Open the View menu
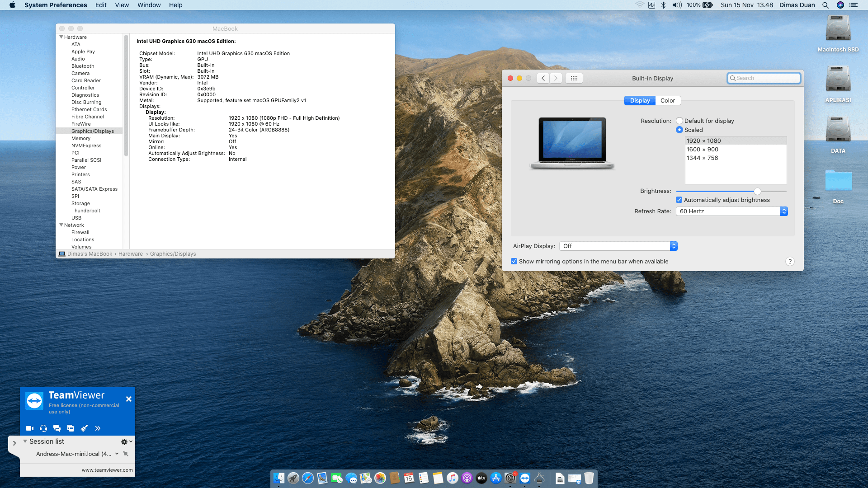868x488 pixels. pos(122,5)
